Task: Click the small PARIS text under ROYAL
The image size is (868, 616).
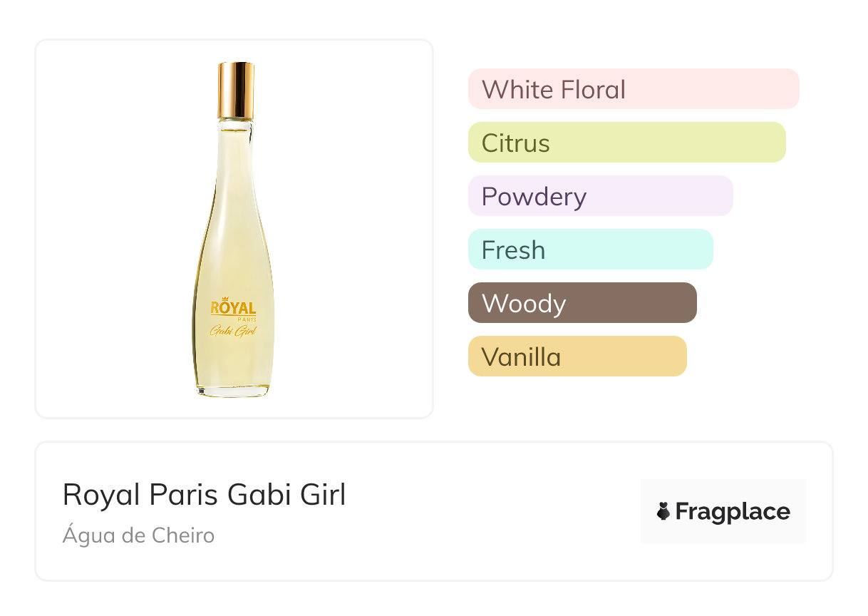Action: [247, 319]
